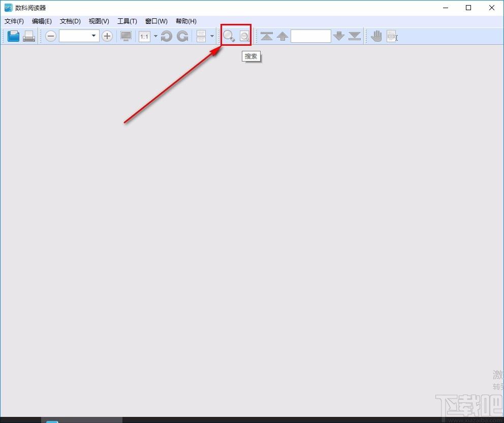Rotate page clockwise icon
Image resolution: width=504 pixels, height=423 pixels.
[x=182, y=36]
